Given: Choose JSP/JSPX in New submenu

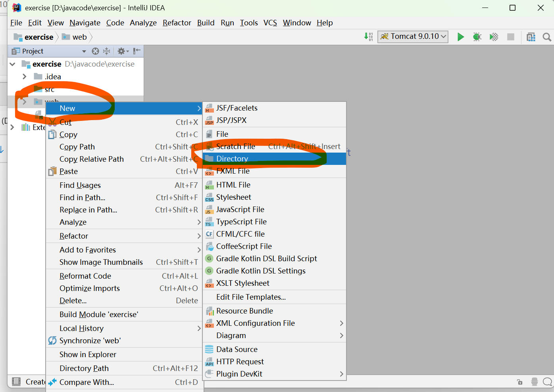Looking at the screenshot, I should [274, 120].
